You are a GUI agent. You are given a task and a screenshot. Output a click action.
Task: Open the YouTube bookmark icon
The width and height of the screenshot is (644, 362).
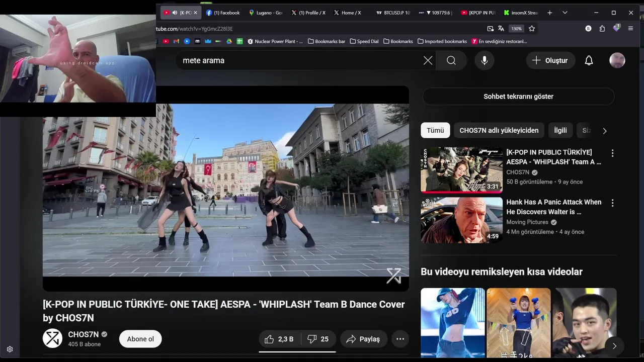pos(166,41)
